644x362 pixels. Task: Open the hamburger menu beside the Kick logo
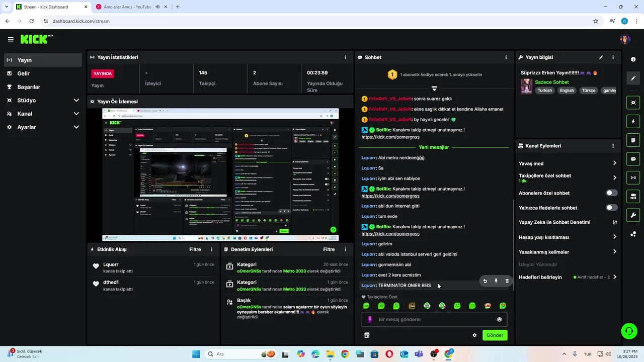pos(11,39)
